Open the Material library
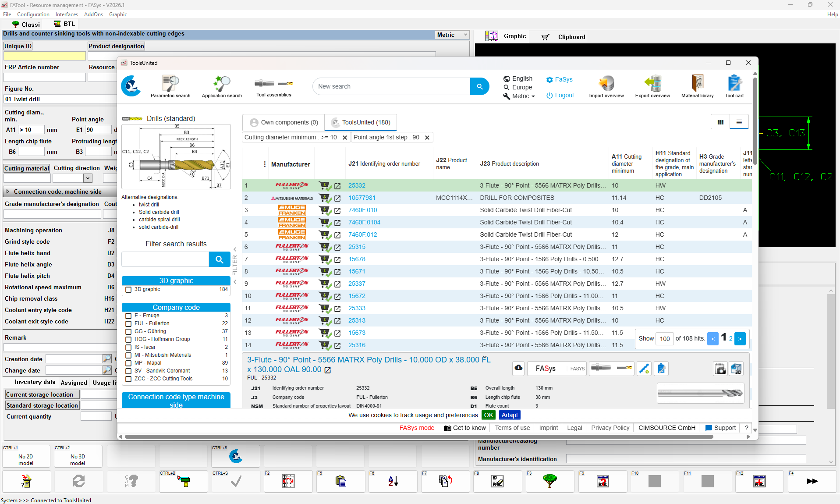The image size is (840, 504). tap(697, 86)
